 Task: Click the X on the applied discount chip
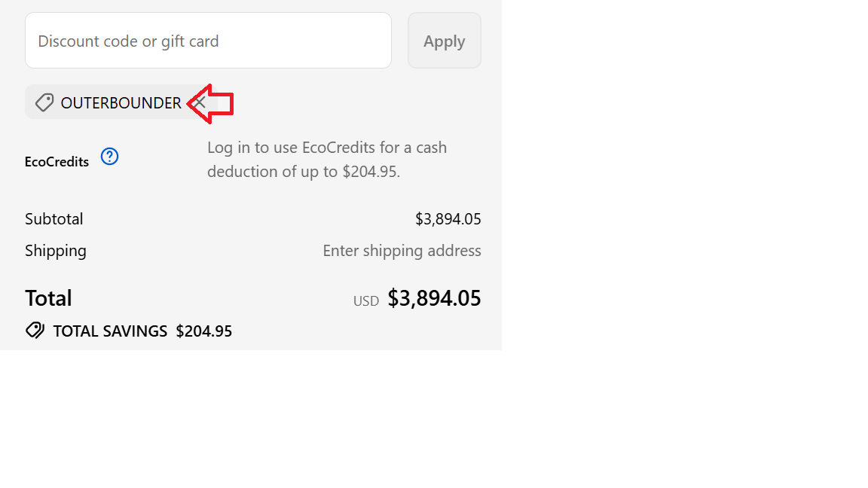(x=200, y=102)
